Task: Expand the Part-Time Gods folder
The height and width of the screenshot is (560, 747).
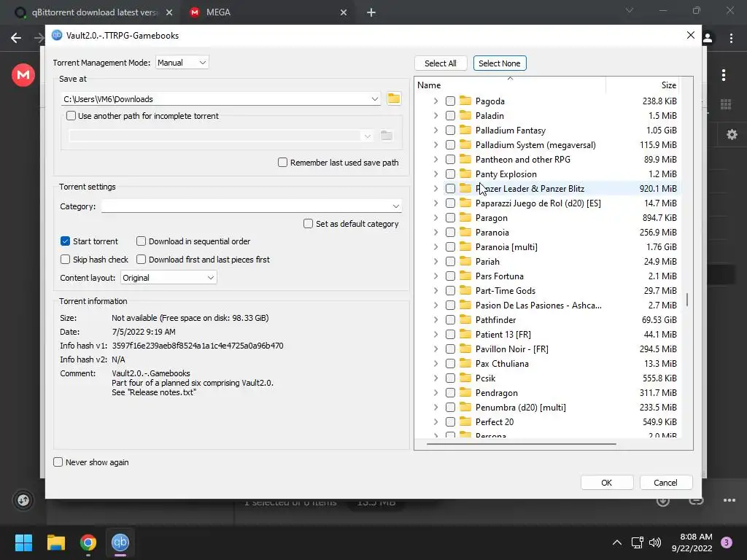Action: click(436, 290)
